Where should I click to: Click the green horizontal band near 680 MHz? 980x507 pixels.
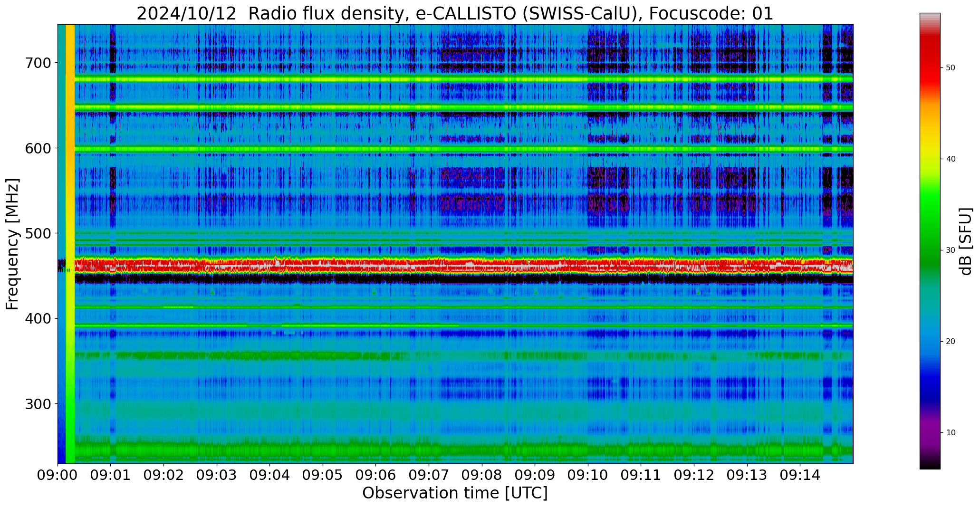(463, 79)
